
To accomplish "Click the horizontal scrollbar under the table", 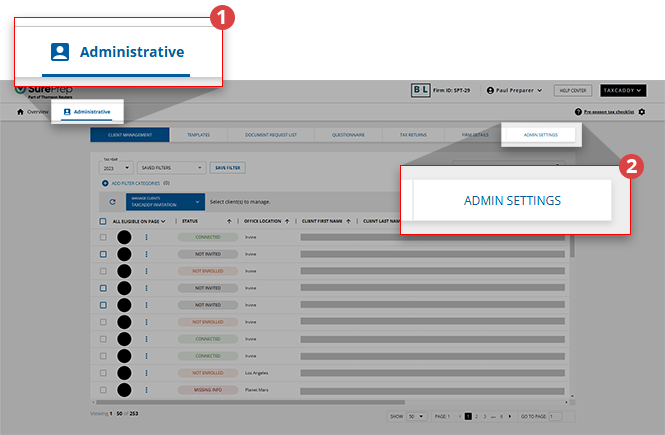I will pyautogui.click(x=250, y=402).
